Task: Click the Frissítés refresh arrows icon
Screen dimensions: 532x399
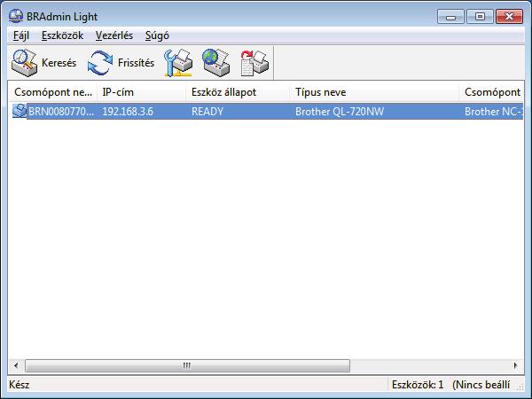Action: 99,63
